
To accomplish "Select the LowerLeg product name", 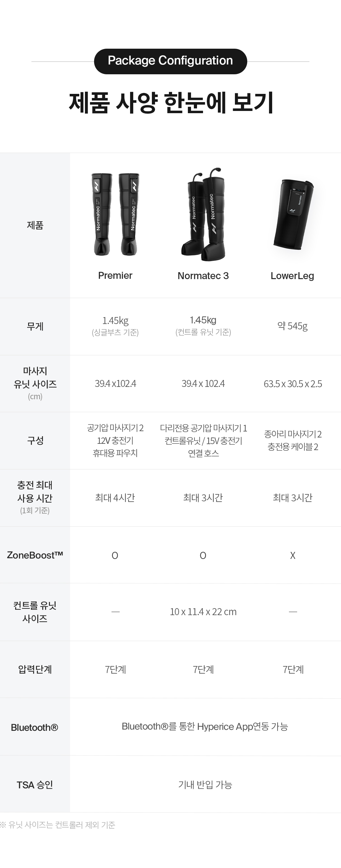I will point(292,276).
